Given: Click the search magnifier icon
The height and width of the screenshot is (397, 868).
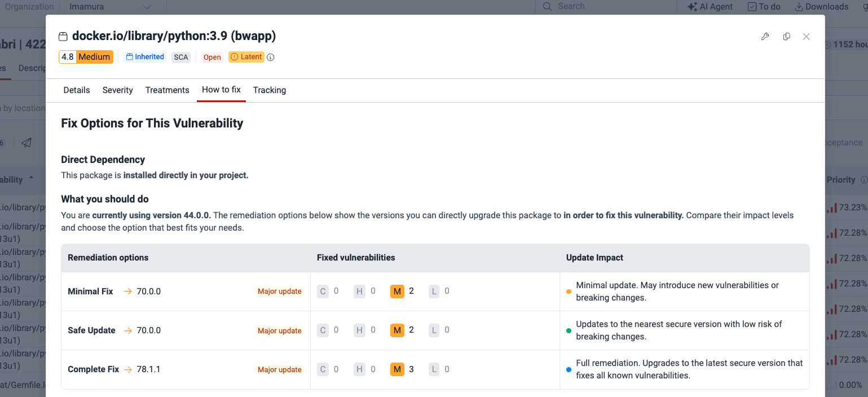Looking at the screenshot, I should (547, 7).
